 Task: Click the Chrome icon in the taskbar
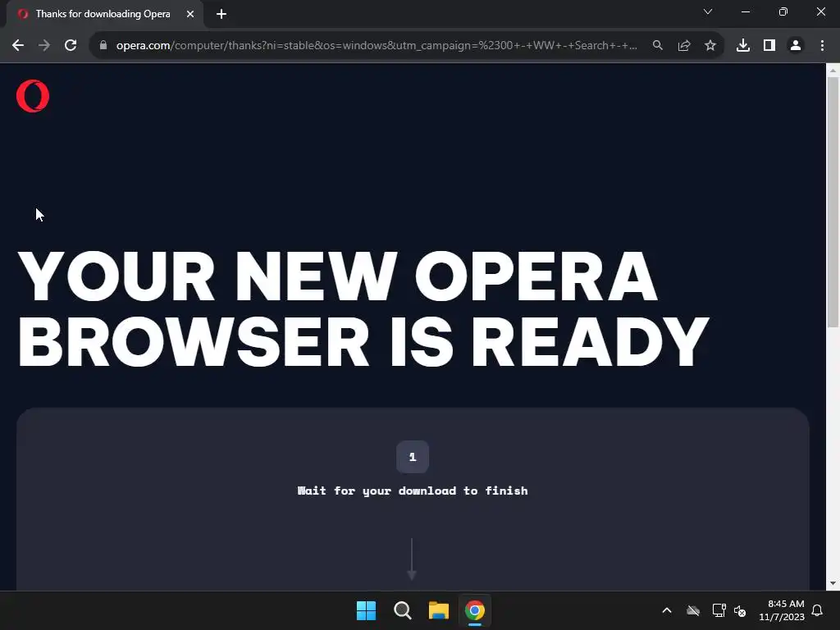(475, 610)
